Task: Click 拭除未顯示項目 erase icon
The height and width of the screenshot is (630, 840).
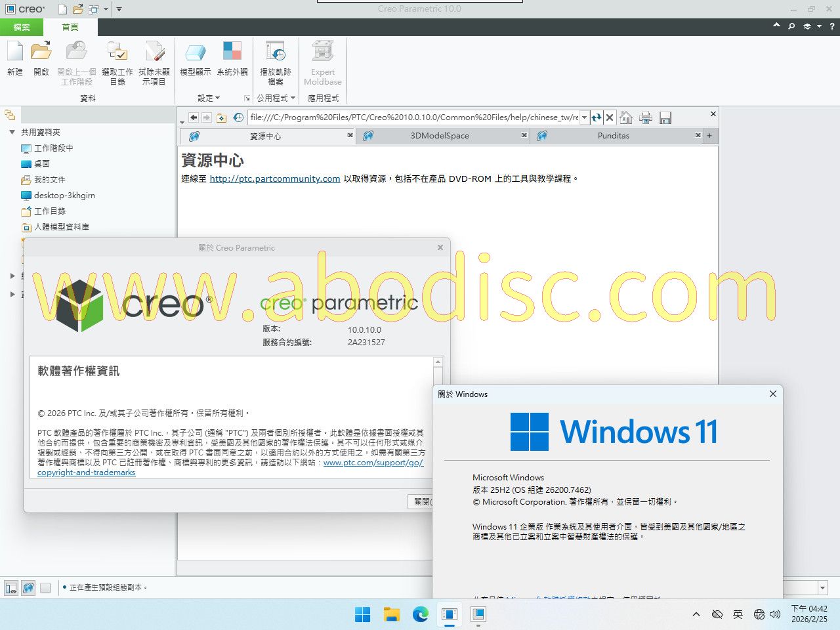Action: click(x=154, y=52)
